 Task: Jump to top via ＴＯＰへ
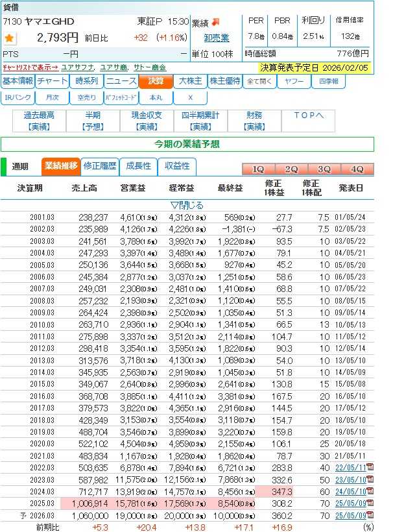(x=308, y=120)
